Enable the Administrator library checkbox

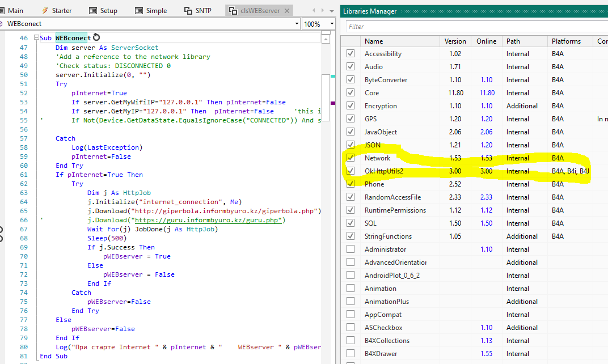[x=351, y=249]
